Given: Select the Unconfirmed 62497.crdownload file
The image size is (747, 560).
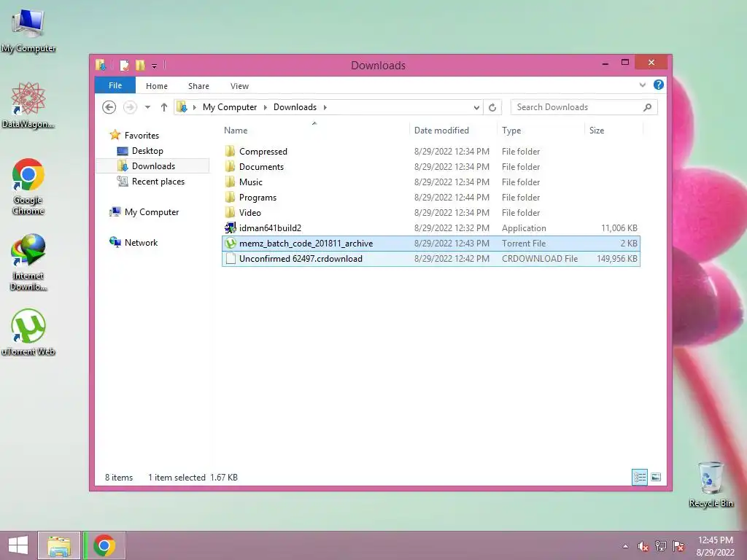Looking at the screenshot, I should (x=430, y=259).
